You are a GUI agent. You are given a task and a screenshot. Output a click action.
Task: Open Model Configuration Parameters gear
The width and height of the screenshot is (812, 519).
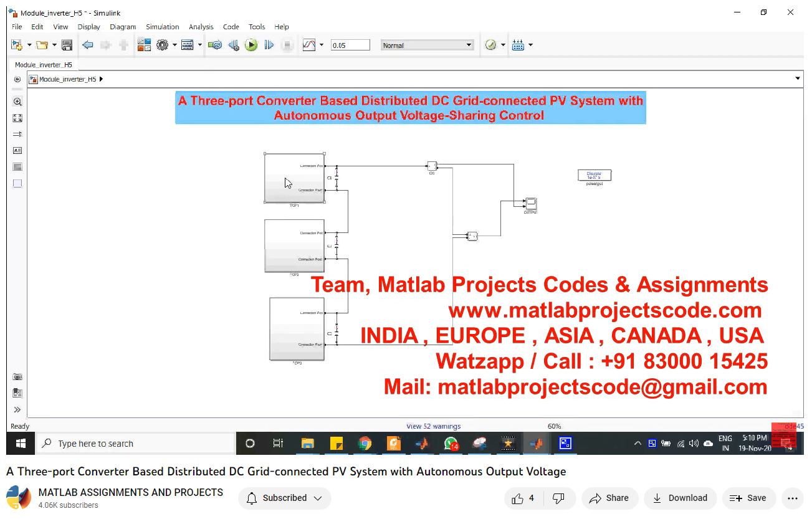coord(163,45)
